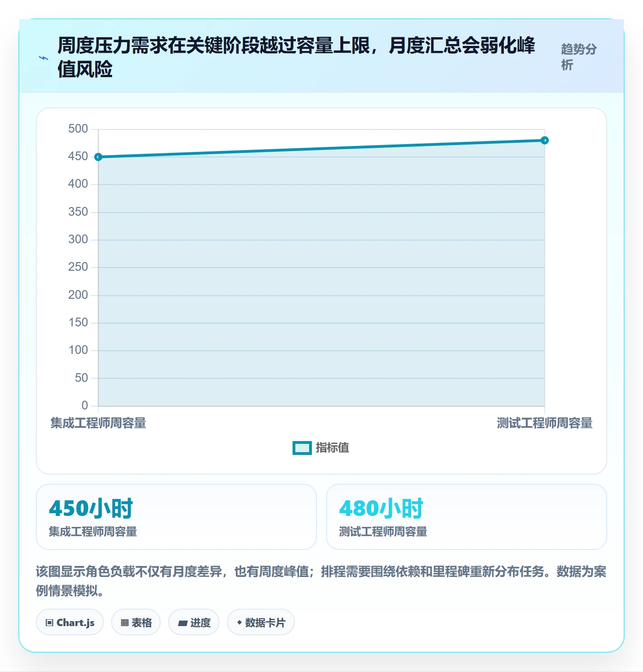
Task: Select the 趋势分析 badge
Action: [579, 57]
